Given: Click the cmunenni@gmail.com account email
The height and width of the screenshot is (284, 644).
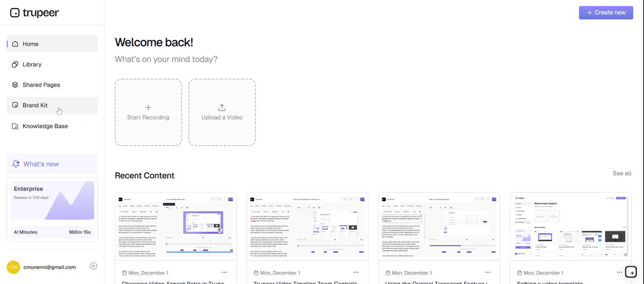Looking at the screenshot, I should click(x=50, y=267).
